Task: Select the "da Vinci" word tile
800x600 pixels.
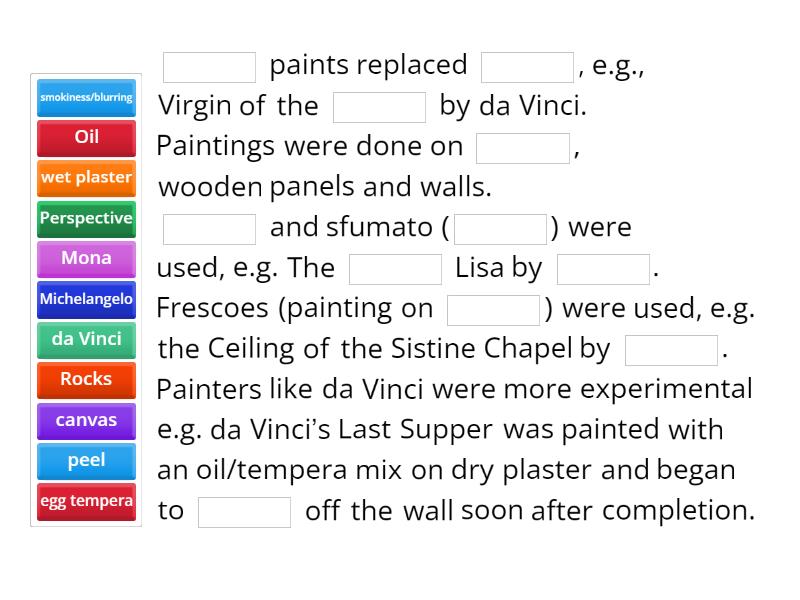Action: (85, 340)
